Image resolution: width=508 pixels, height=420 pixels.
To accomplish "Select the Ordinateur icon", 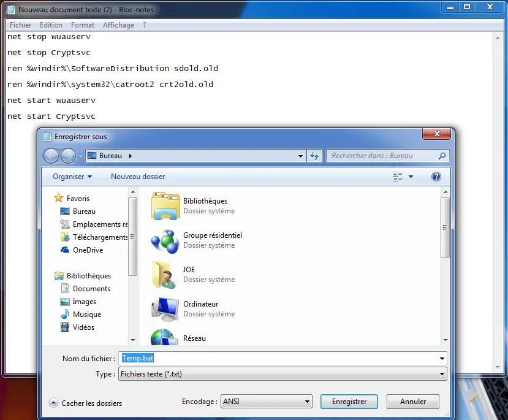I will click(165, 309).
